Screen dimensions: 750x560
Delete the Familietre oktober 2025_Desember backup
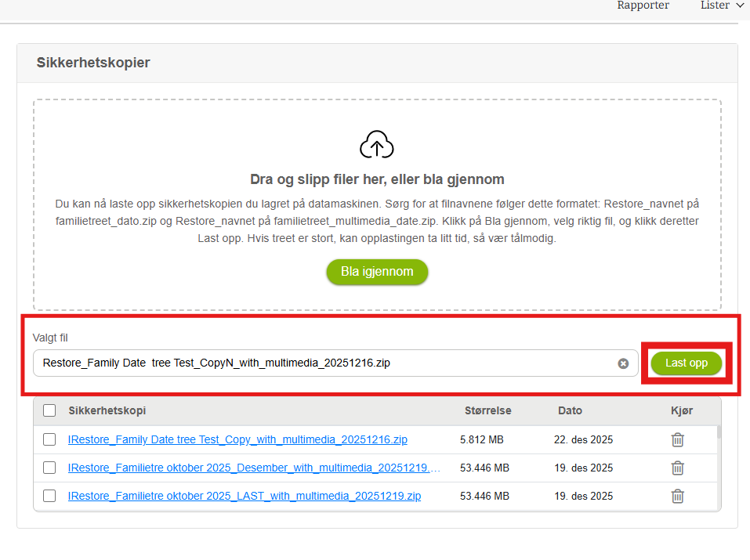click(x=677, y=468)
